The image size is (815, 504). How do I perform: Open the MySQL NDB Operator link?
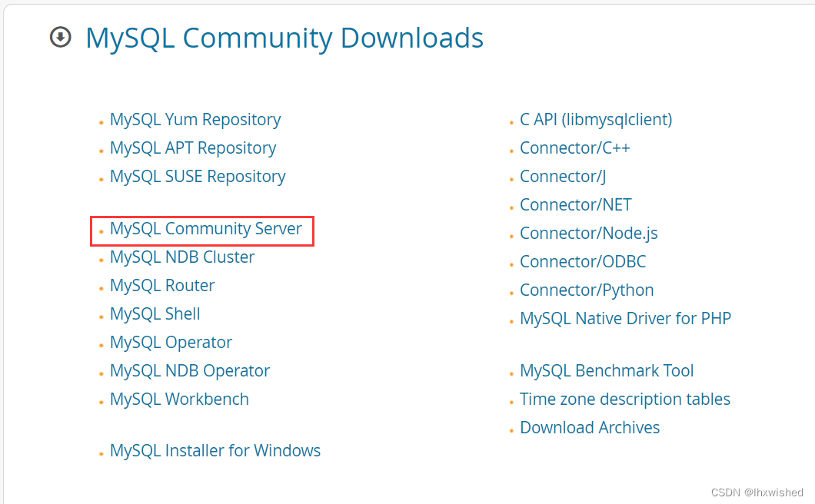coord(190,371)
